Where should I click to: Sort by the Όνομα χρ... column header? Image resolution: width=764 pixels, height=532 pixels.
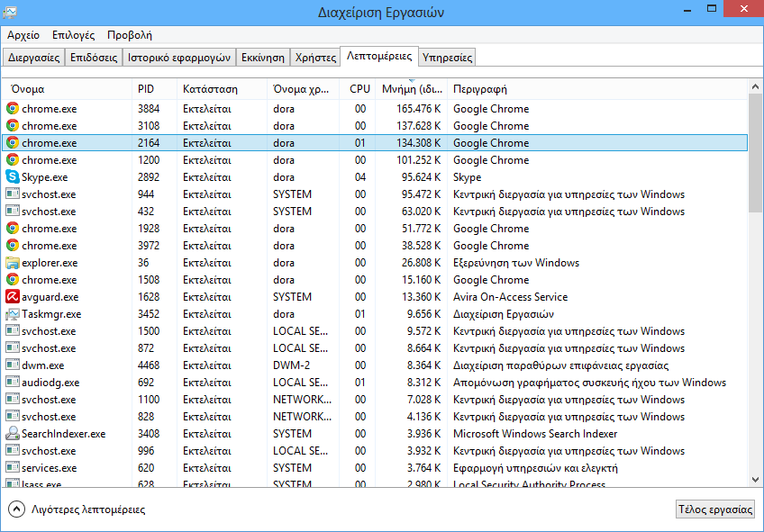tap(303, 89)
